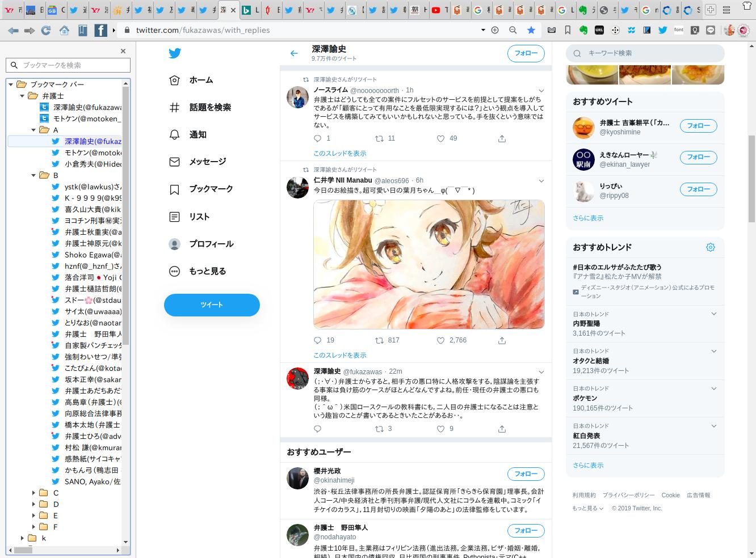Open the オタクと結婚 trend chevron menu
756x558 pixels.
click(x=714, y=352)
